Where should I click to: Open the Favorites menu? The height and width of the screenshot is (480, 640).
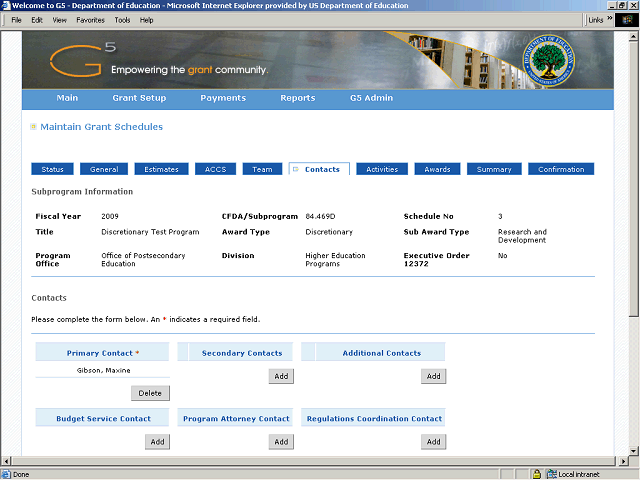click(90, 20)
